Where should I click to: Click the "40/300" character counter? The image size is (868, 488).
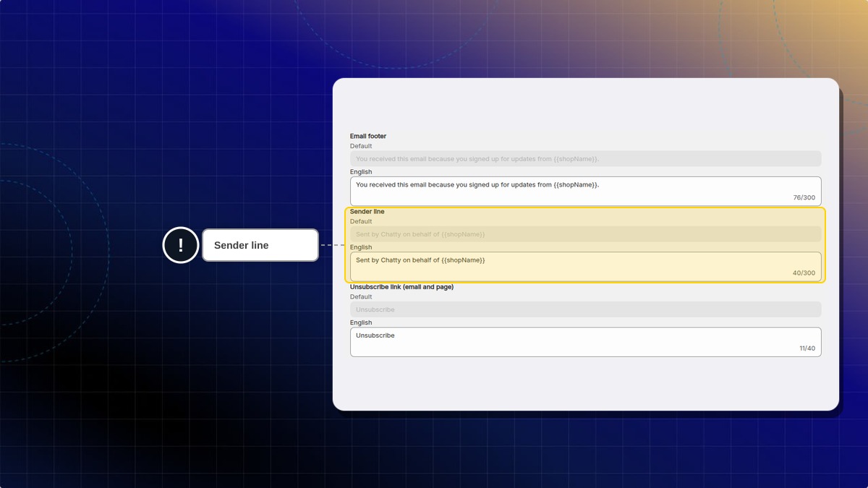[804, 273]
